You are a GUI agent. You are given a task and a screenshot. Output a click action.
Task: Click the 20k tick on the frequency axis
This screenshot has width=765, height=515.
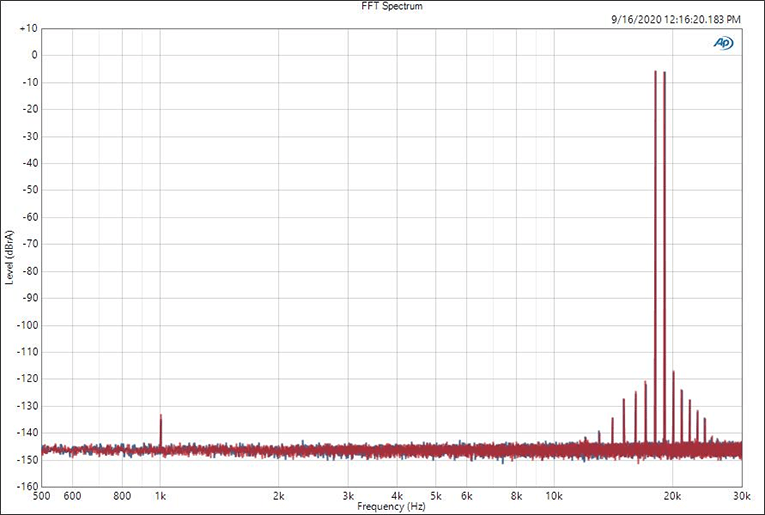(x=673, y=496)
